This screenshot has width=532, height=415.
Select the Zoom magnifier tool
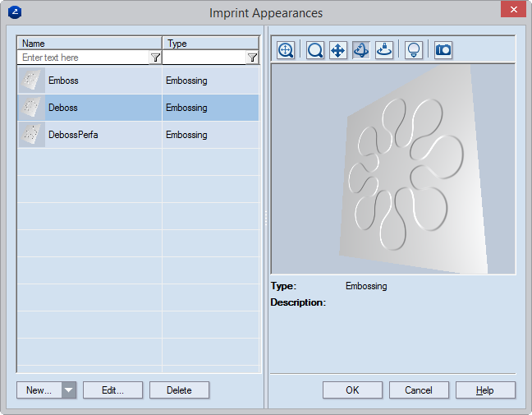coord(315,50)
